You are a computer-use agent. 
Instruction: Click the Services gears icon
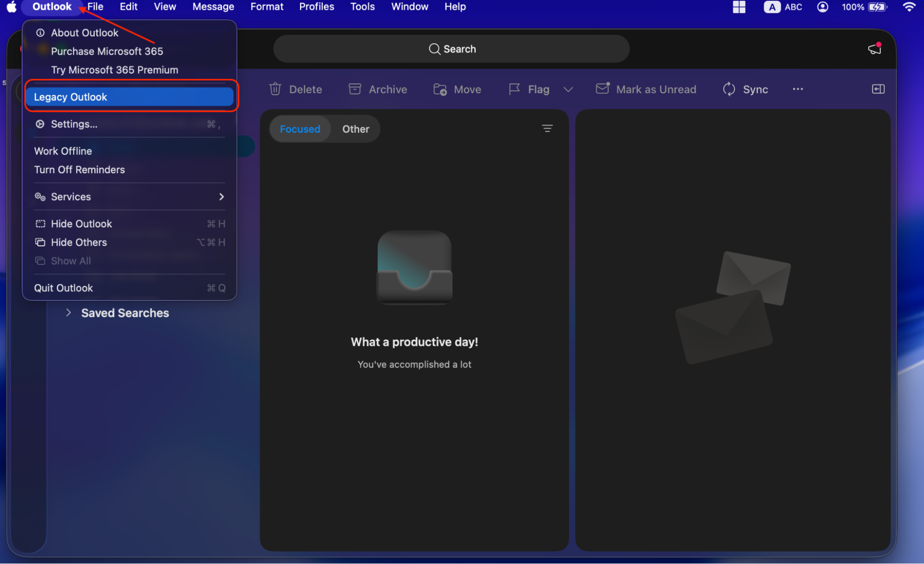click(40, 197)
